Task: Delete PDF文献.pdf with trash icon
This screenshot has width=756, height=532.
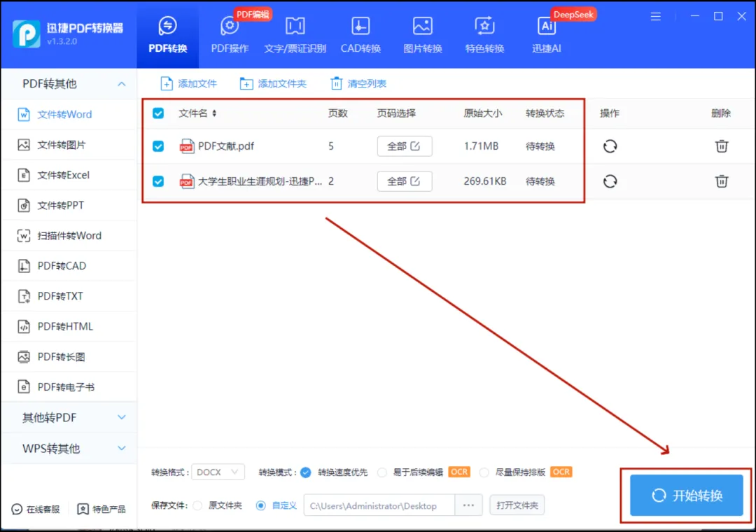Action: click(x=721, y=146)
